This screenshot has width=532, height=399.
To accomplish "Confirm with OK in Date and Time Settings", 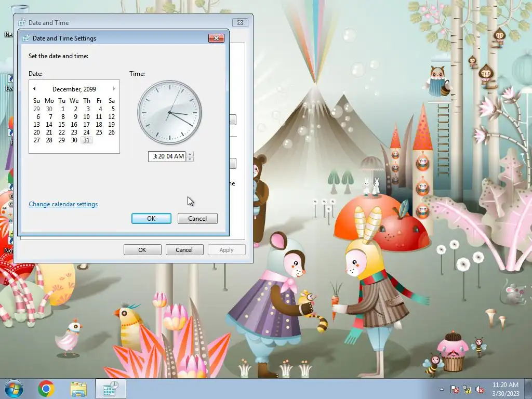I will [151, 219].
